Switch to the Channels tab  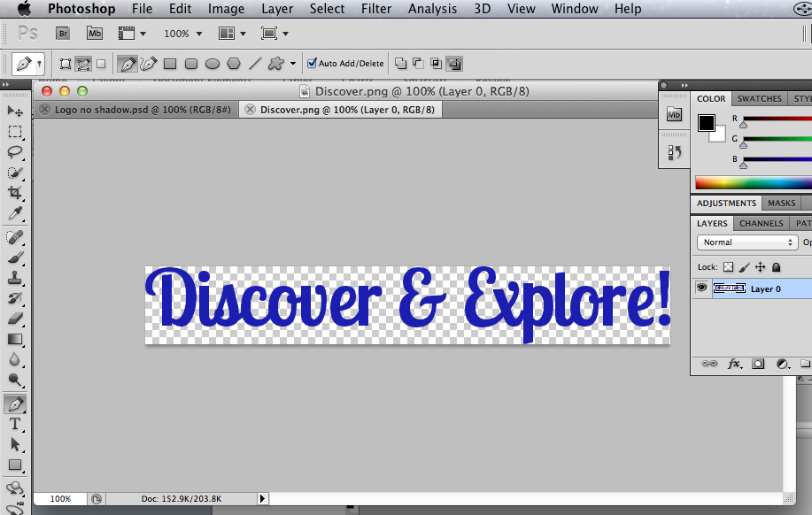pyautogui.click(x=760, y=223)
